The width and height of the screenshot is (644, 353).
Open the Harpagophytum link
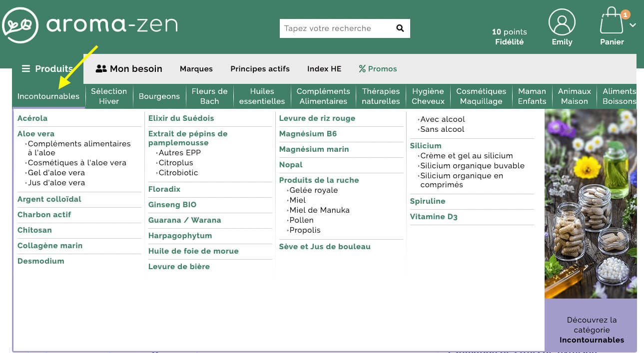coord(180,236)
